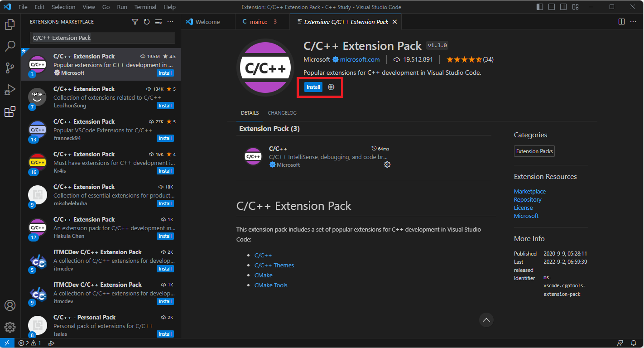
Task: Clear extensions search results icon
Action: click(159, 22)
